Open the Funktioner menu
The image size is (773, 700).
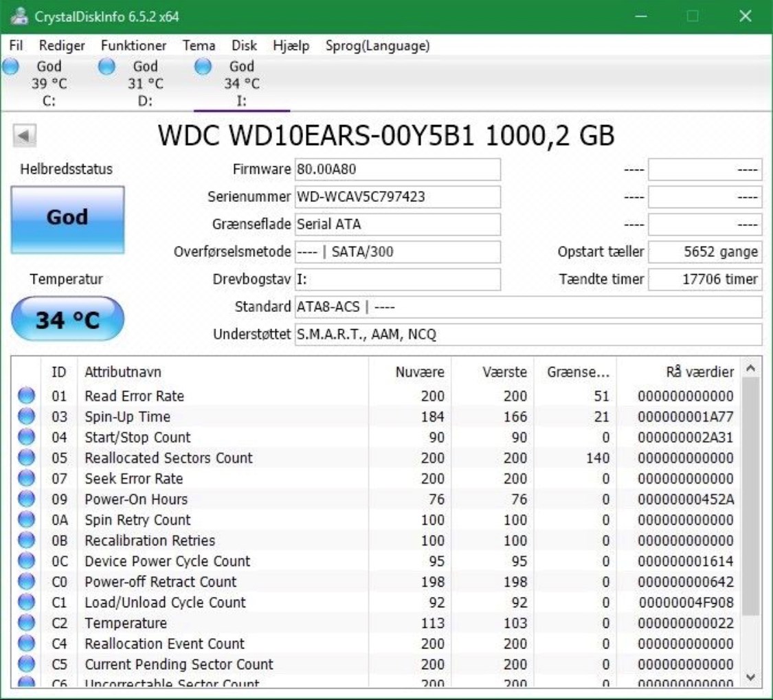click(133, 45)
